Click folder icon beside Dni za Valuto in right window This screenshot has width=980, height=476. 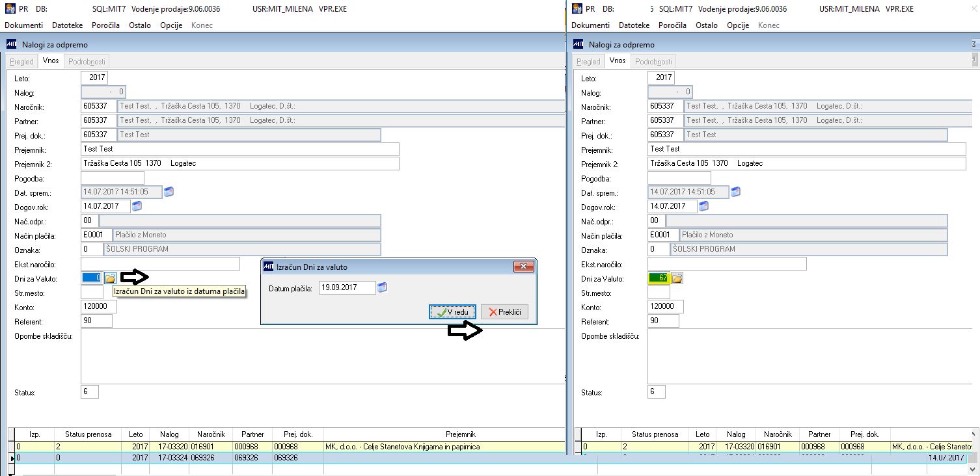click(677, 278)
